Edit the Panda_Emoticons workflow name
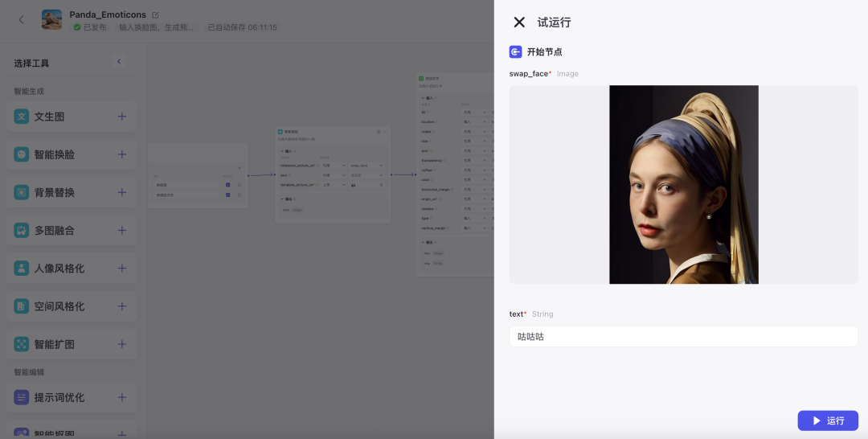868x439 pixels. (155, 15)
